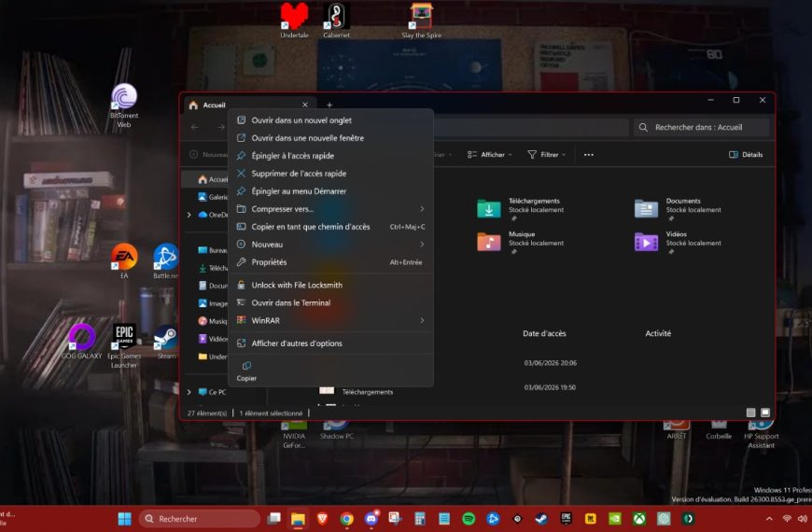Click the volume icon in system tray

(x=803, y=519)
